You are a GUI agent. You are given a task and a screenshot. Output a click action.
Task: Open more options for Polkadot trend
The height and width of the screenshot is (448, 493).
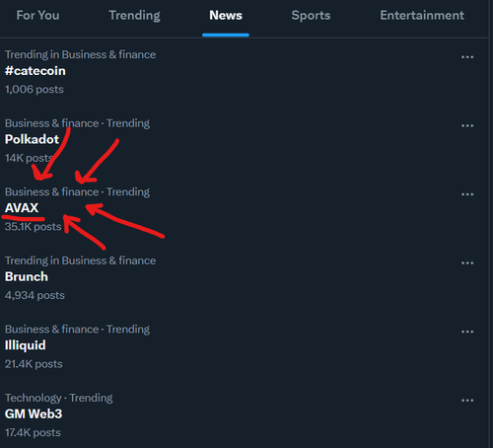[x=467, y=126]
